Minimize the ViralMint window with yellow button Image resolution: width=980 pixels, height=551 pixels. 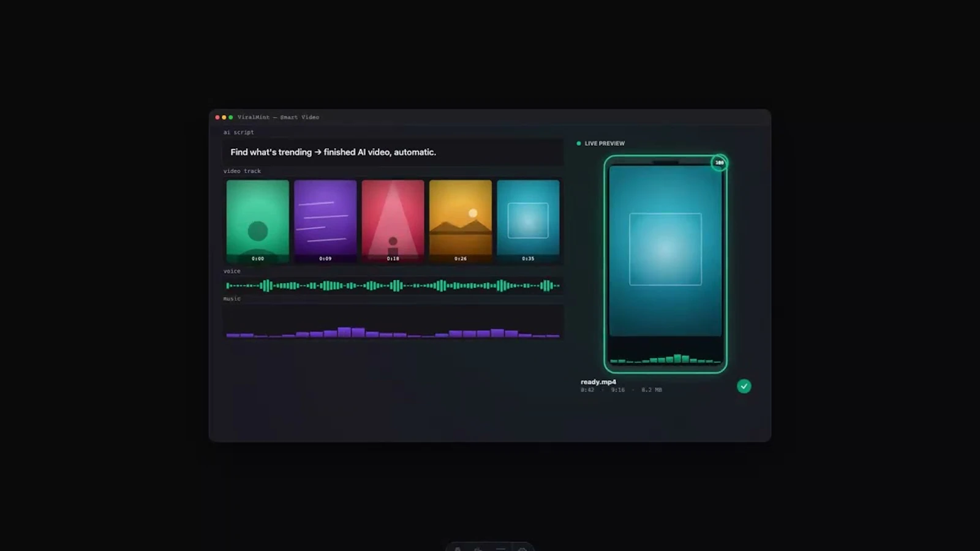(x=224, y=117)
